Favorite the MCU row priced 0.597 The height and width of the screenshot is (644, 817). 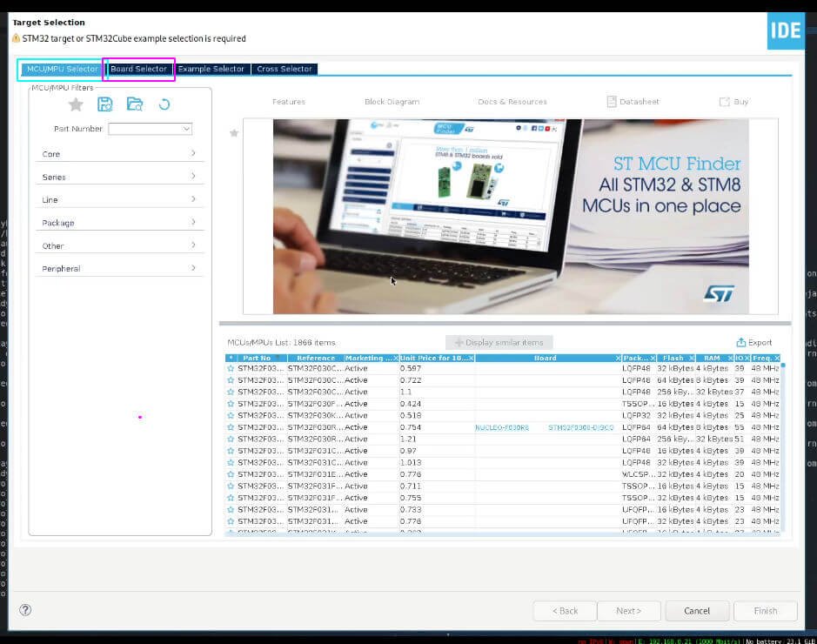231,368
